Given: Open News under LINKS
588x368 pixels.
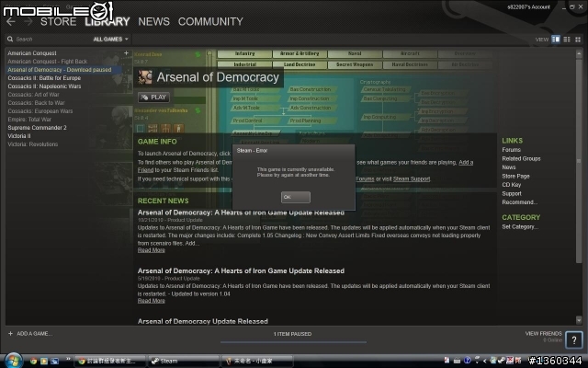Looking at the screenshot, I should (x=508, y=167).
